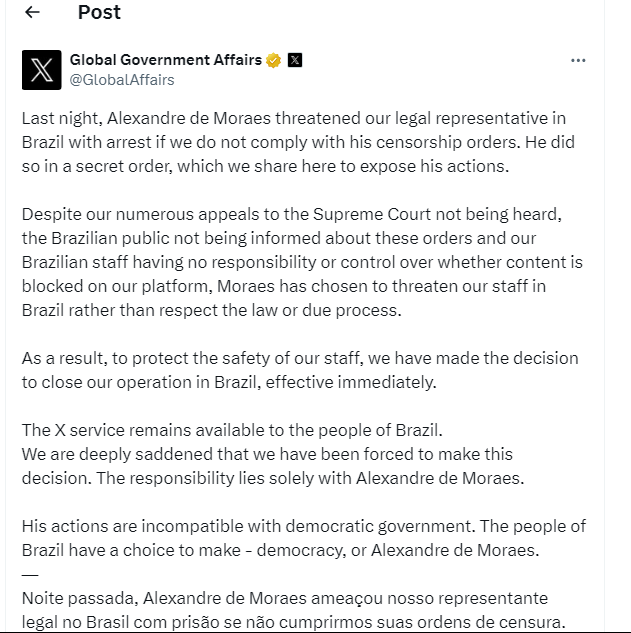631x633 pixels.
Task: Click the line 'His actions are incompatible'
Action: point(304,526)
